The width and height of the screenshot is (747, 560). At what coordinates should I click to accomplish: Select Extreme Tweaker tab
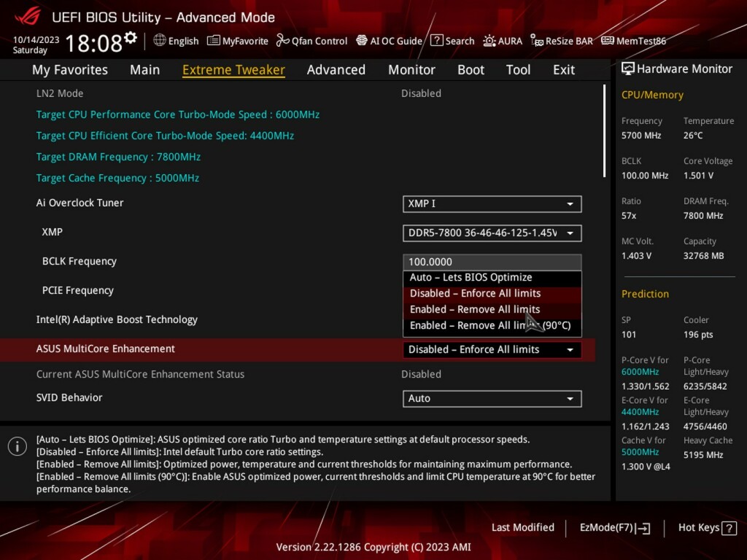pyautogui.click(x=233, y=70)
